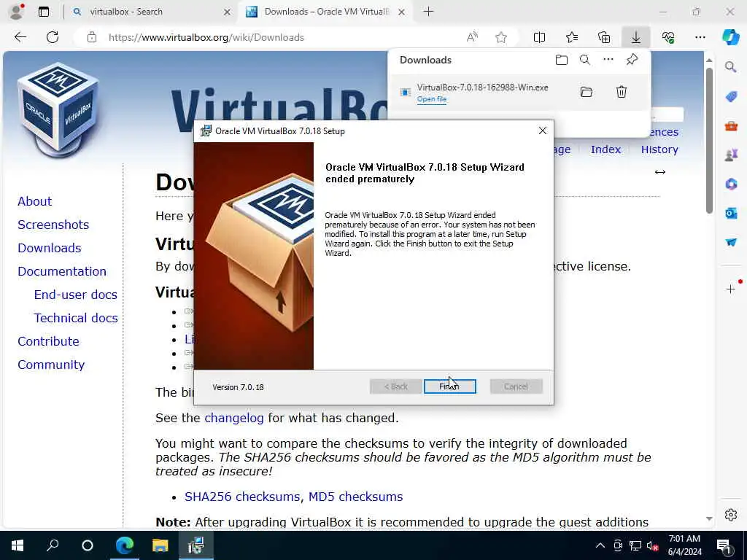Open Edge Settings and more menu
The image size is (747, 560).
700,37
